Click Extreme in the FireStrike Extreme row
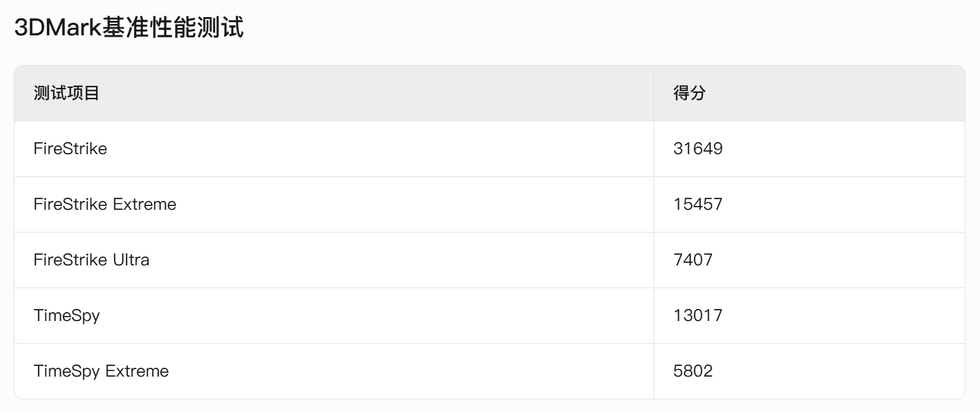Screen dimensions: 980x412 [x=145, y=204]
